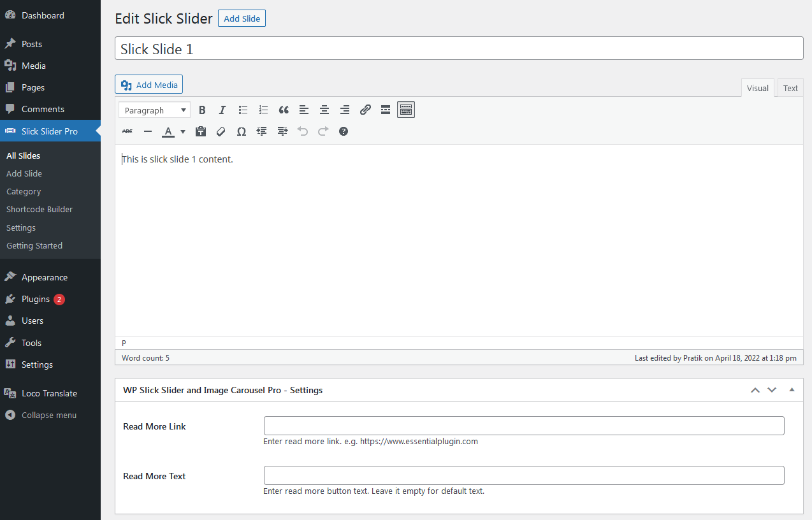Insert a hyperlink into the content
Screen dimensions: 812x520
tap(365, 110)
